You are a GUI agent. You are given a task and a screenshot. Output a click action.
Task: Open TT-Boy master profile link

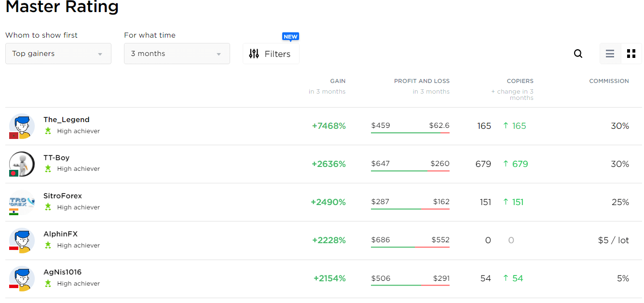(x=56, y=158)
